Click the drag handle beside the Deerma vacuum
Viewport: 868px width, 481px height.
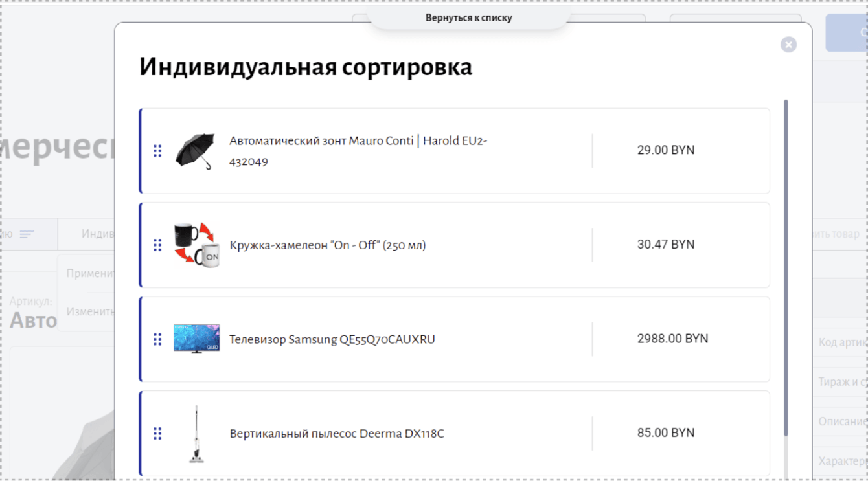point(157,433)
